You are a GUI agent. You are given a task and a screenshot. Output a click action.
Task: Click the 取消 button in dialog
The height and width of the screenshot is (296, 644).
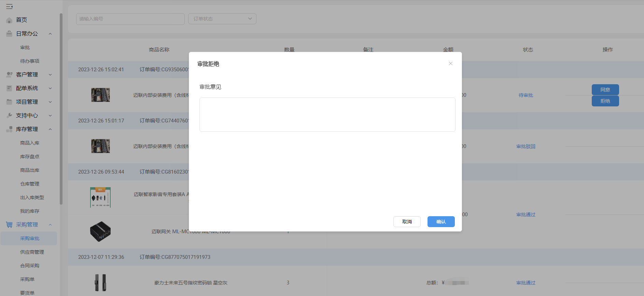[407, 222]
